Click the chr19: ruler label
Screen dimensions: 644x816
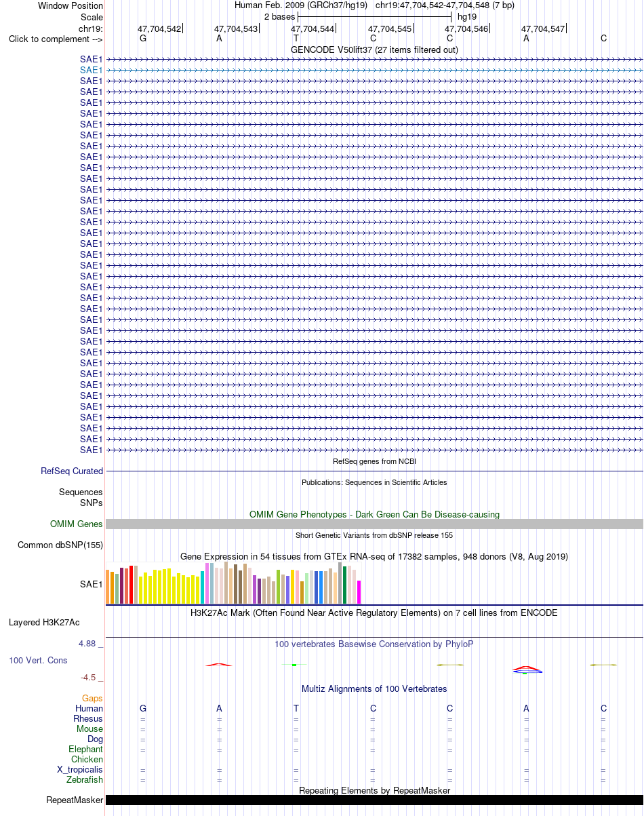click(91, 28)
